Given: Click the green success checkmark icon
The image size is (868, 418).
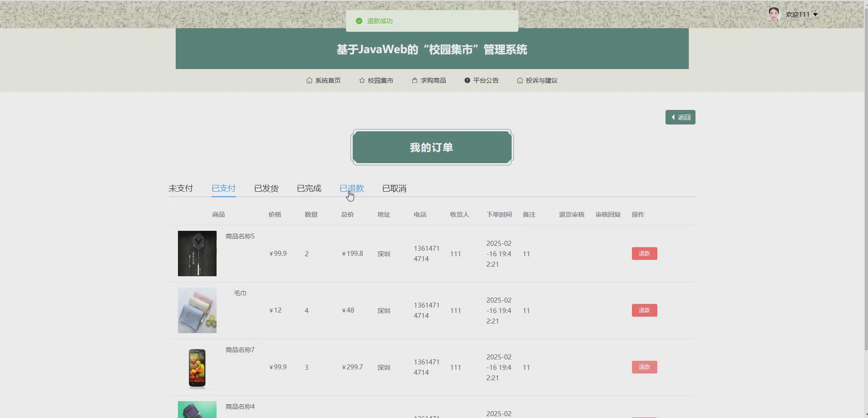Looking at the screenshot, I should [x=359, y=21].
